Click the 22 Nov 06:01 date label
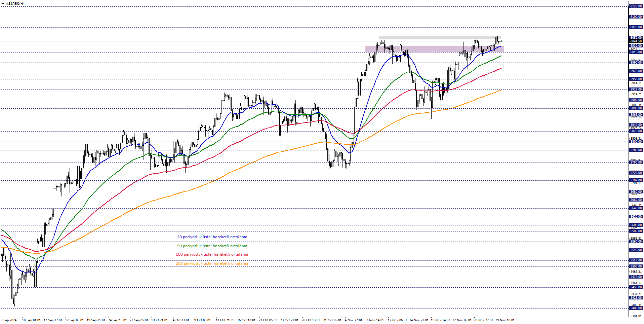Image resolution: width=644 pixels, height=324 pixels. 461,320
